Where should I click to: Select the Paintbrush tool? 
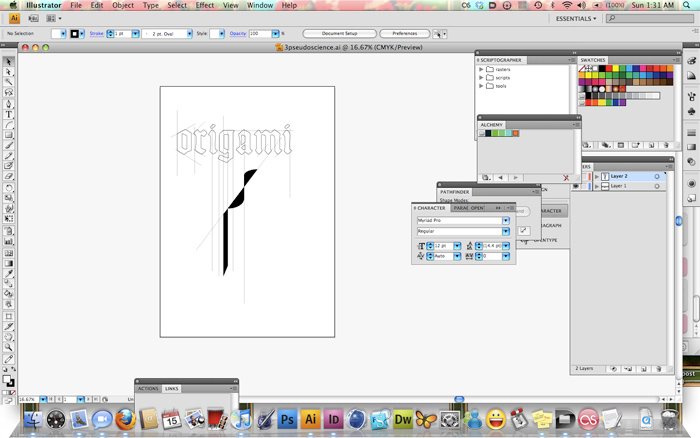coord(8,145)
